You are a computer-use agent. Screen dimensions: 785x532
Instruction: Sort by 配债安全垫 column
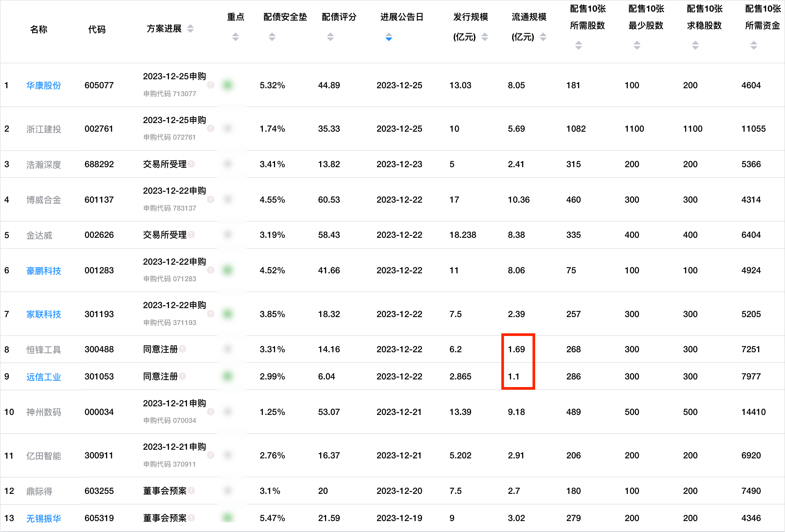point(272,37)
